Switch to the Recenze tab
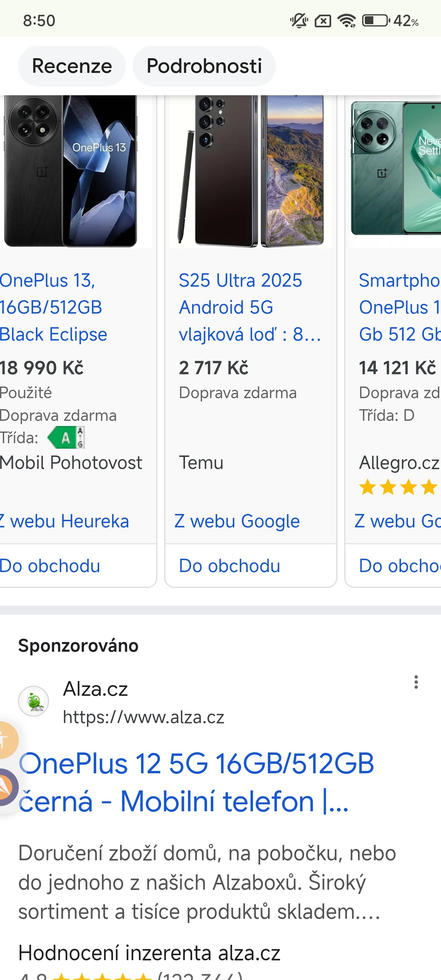Viewport: 441px width, 980px height. pos(72,66)
